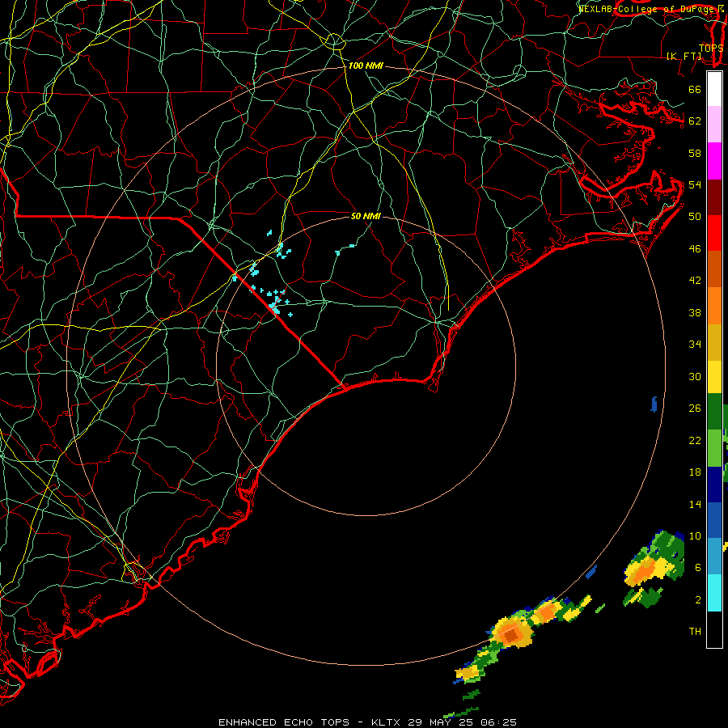
Task: Click the legend value "34"
Action: (x=695, y=345)
